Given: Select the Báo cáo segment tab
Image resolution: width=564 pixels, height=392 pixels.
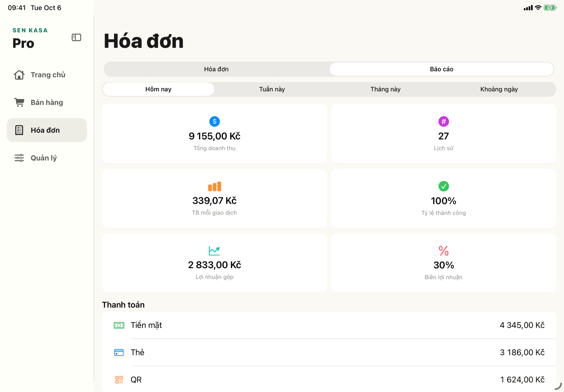Looking at the screenshot, I should 442,69.
